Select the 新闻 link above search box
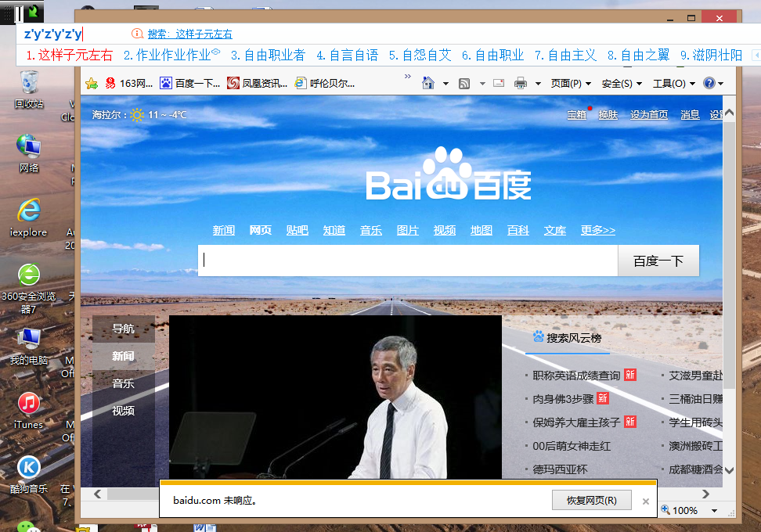The height and width of the screenshot is (532, 761). pos(224,230)
